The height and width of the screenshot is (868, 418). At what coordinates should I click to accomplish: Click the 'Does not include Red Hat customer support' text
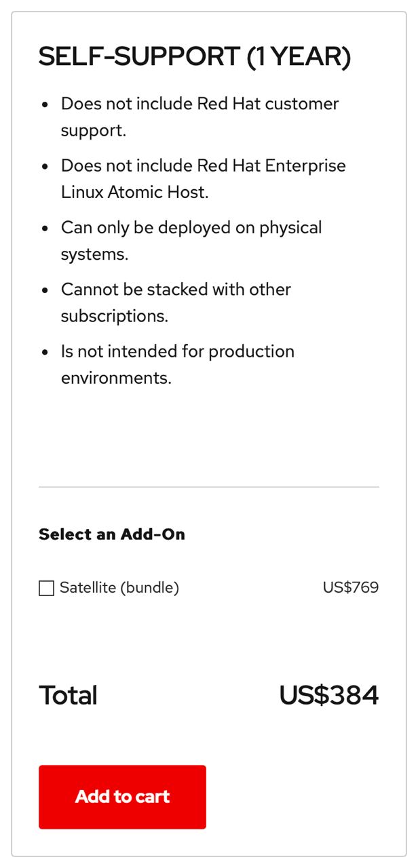(199, 117)
